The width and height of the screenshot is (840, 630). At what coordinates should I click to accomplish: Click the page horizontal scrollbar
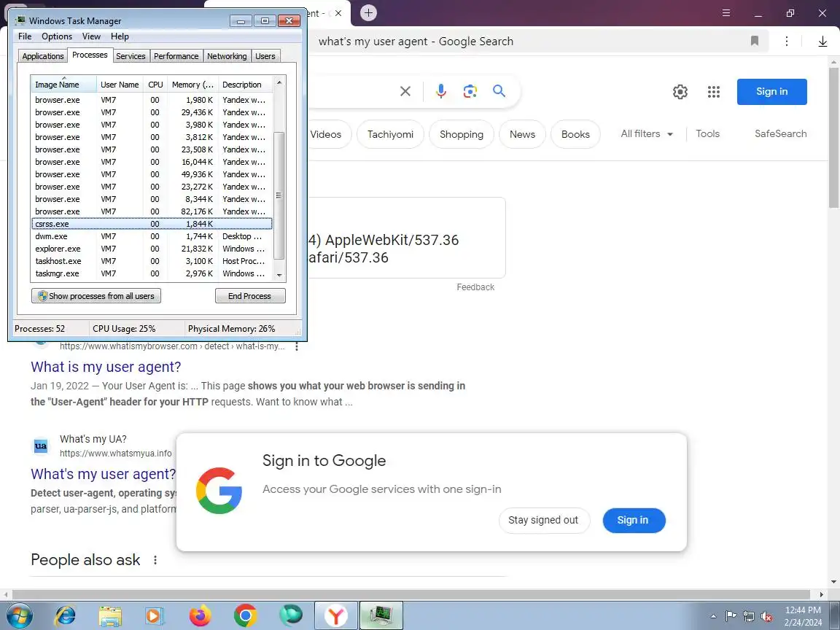tap(411, 594)
